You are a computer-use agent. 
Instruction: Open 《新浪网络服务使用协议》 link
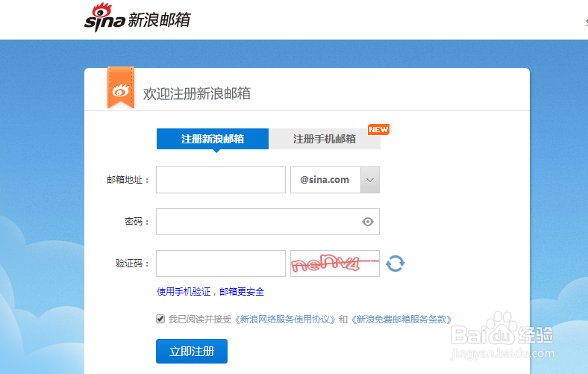coord(284,320)
